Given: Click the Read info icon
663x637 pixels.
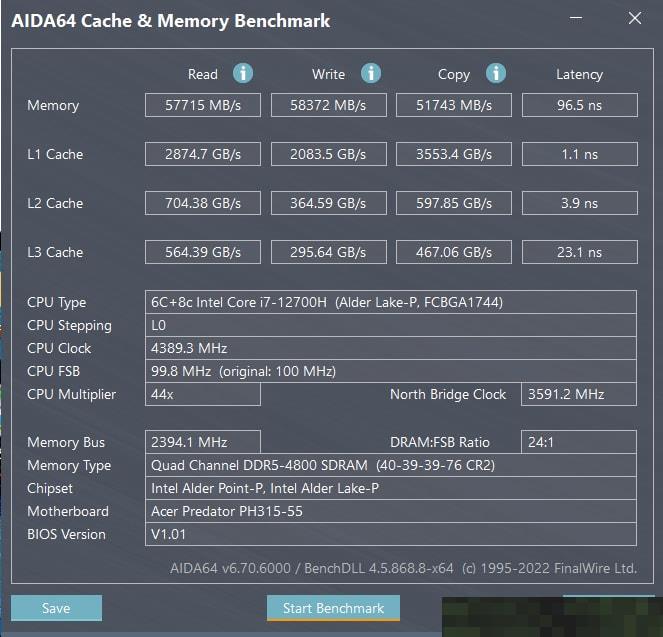Looking at the screenshot, I should tap(243, 74).
